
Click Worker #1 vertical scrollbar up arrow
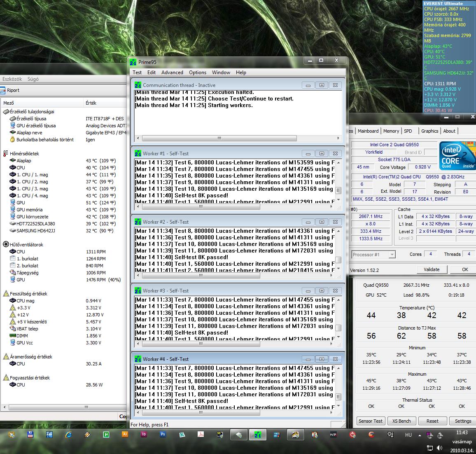[x=338, y=163]
